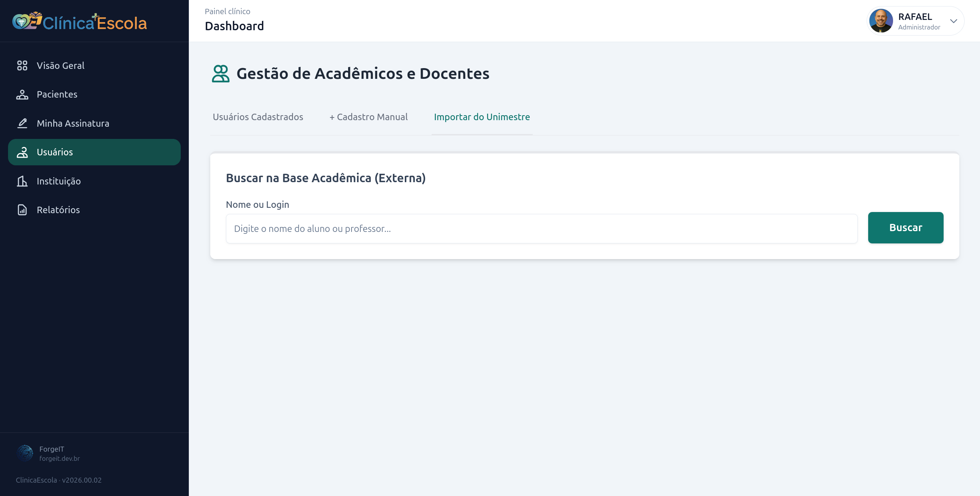
Task: Click the users group icon beside page heading
Action: 221,73
